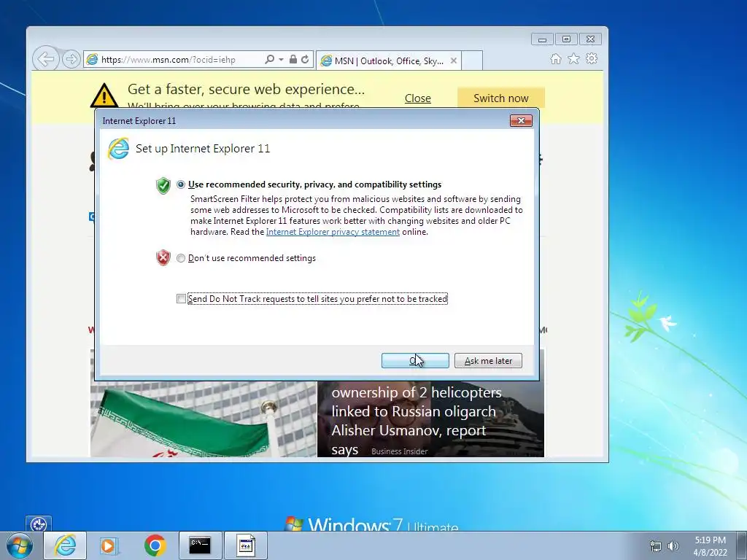
Task: Click the IE Home icon
Action: (555, 58)
